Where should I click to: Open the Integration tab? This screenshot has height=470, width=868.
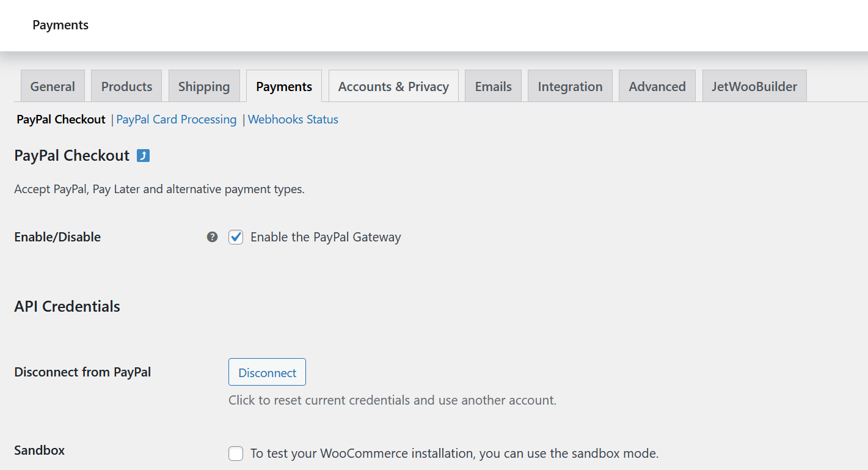click(570, 86)
